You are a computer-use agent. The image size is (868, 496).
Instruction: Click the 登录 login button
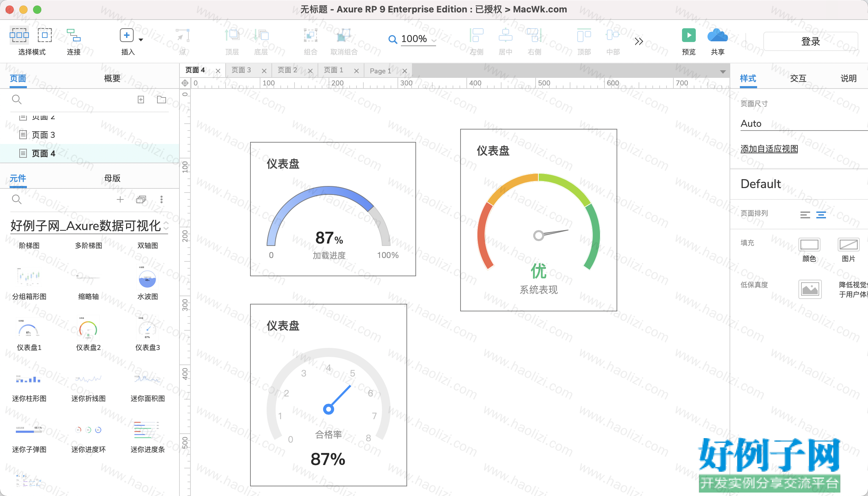[810, 41]
